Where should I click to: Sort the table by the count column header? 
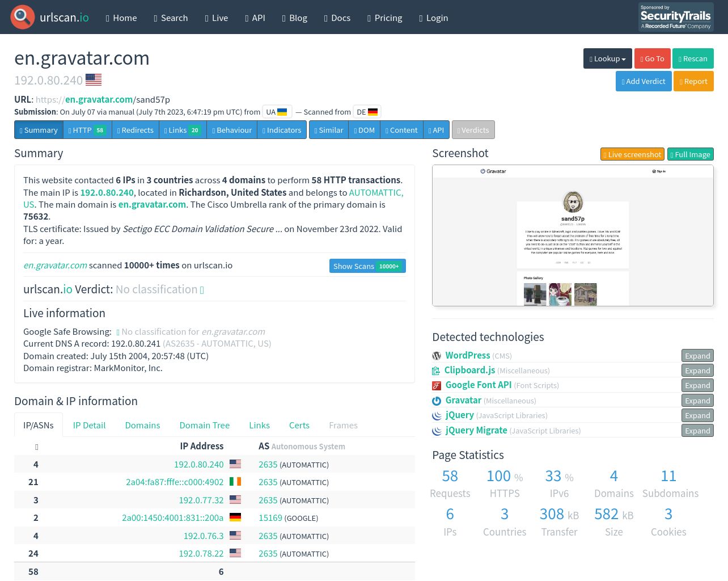[37, 447]
